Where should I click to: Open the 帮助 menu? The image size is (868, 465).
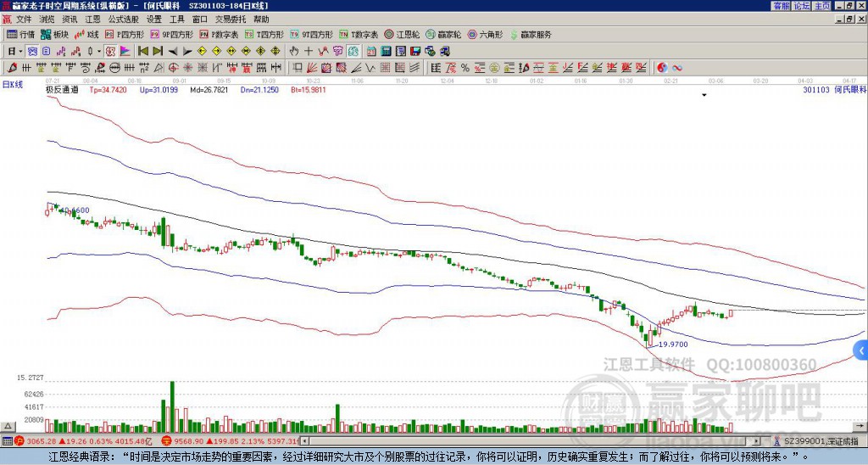[x=261, y=20]
